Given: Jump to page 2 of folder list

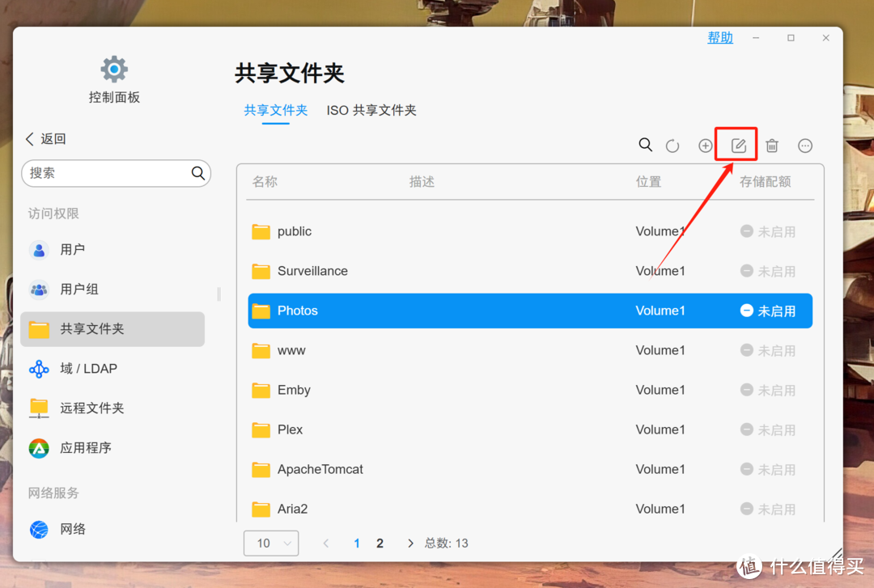Looking at the screenshot, I should click(x=380, y=544).
